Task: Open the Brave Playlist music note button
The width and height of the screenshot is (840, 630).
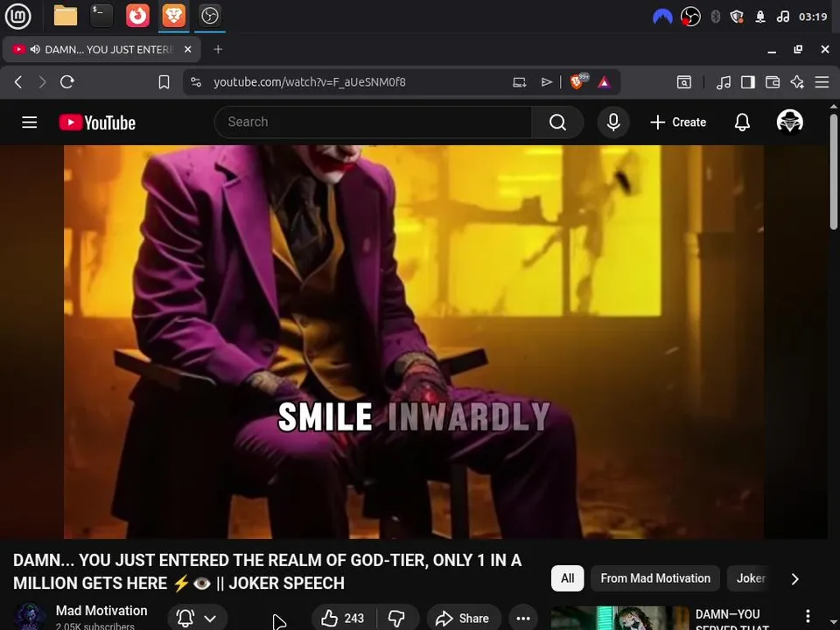Action: pyautogui.click(x=724, y=82)
